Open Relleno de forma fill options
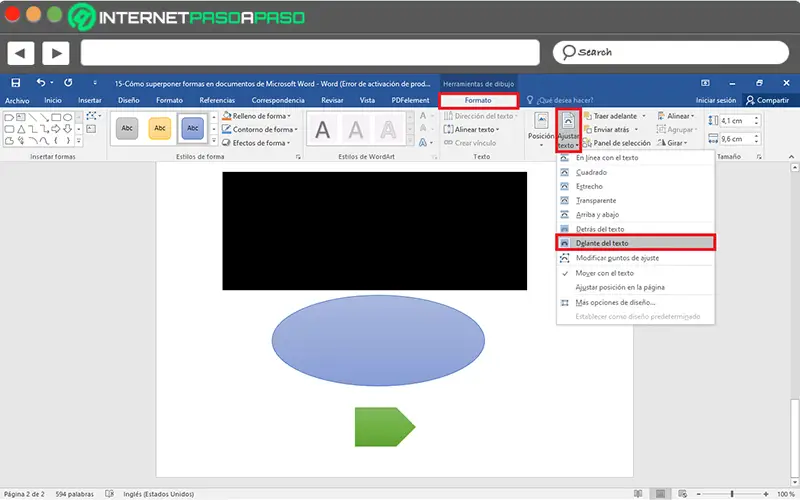This screenshot has height=500, width=800. (x=257, y=116)
